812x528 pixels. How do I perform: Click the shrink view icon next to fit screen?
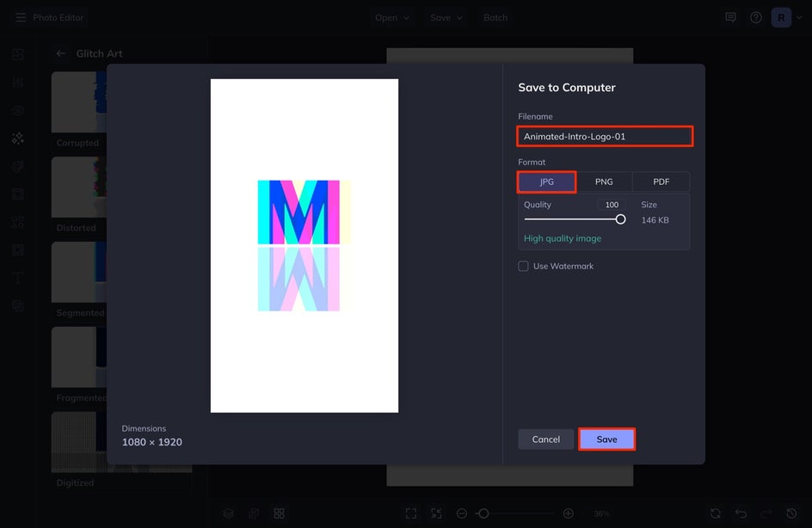[x=437, y=513]
